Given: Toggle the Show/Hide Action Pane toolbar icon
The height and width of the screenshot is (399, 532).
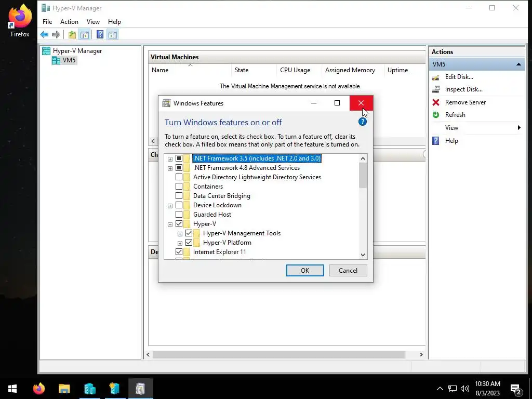Looking at the screenshot, I should 113,34.
